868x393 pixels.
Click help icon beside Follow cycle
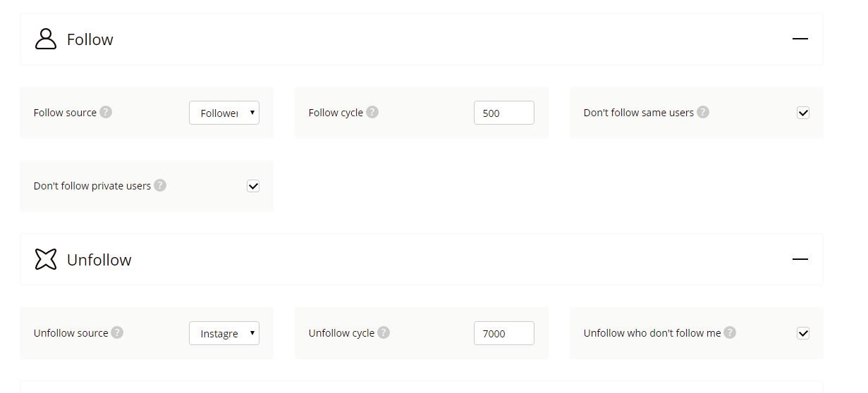372,112
